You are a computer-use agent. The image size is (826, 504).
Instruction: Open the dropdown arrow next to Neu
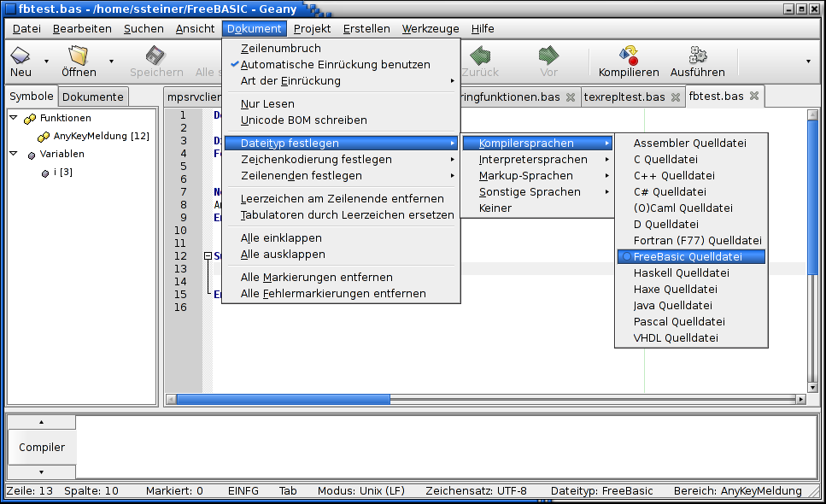(x=46, y=62)
